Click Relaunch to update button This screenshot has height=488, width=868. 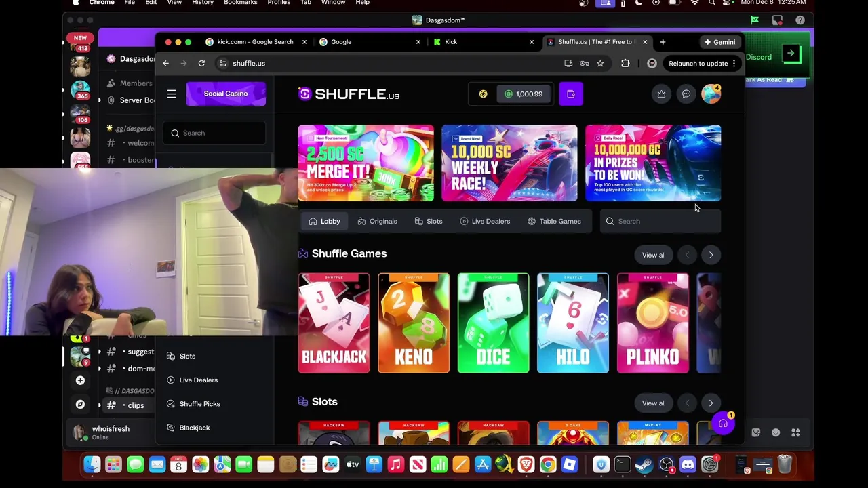tap(703, 63)
